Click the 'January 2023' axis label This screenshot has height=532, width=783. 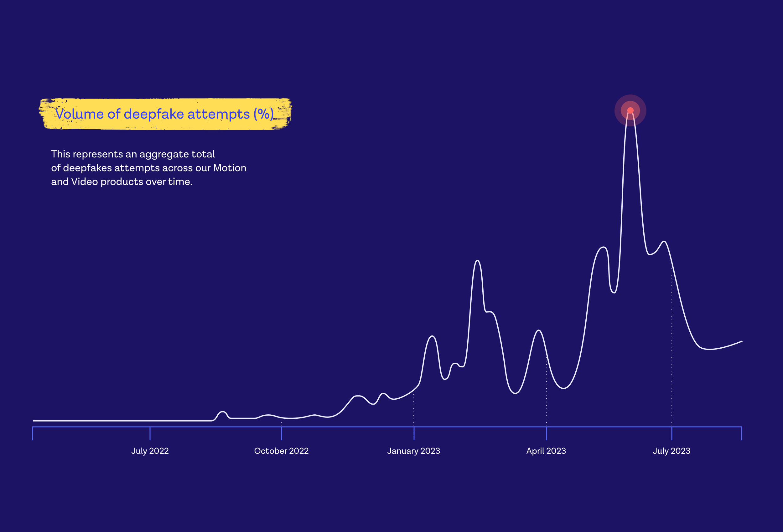(x=413, y=451)
